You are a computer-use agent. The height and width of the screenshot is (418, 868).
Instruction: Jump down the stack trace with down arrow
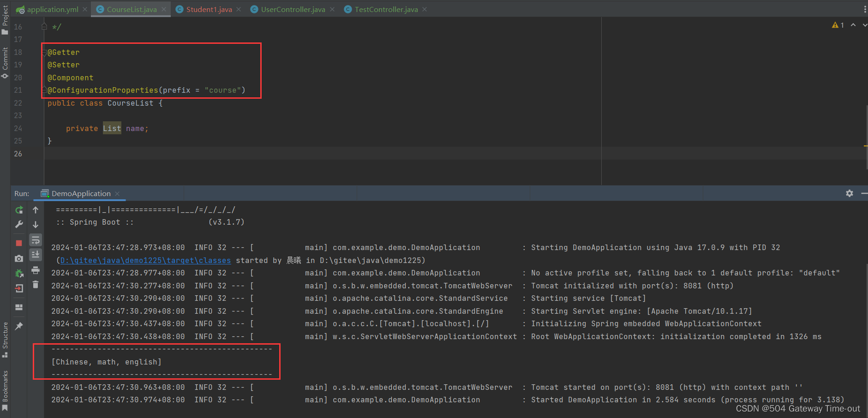click(36, 225)
